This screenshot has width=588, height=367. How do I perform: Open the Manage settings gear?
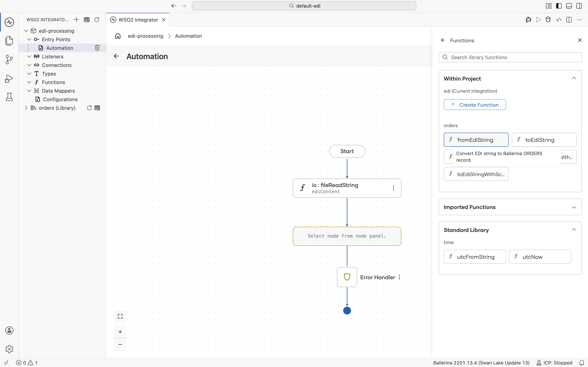coord(9,349)
